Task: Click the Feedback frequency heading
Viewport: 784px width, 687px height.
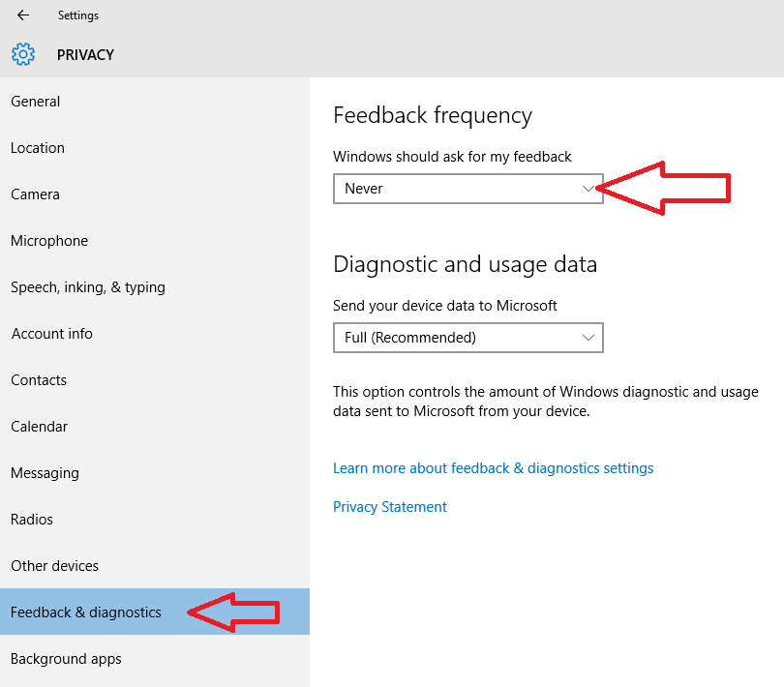Action: click(433, 115)
